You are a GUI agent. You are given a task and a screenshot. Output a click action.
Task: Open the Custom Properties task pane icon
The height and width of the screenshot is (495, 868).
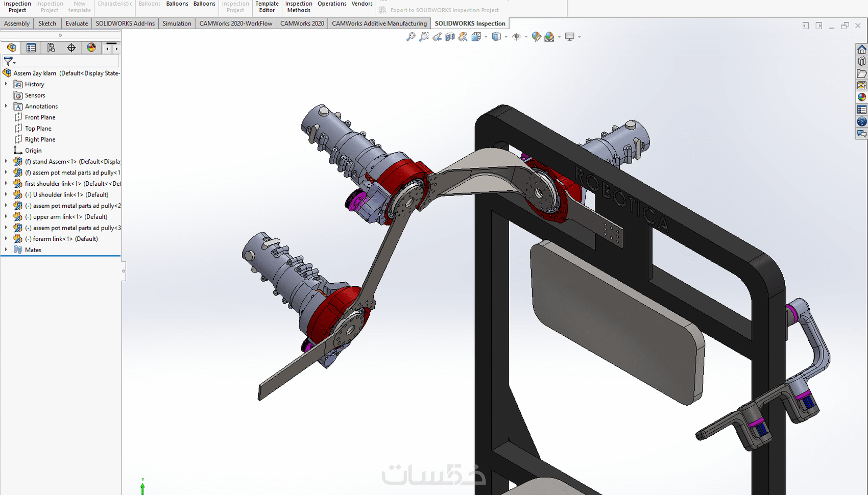[x=862, y=109]
